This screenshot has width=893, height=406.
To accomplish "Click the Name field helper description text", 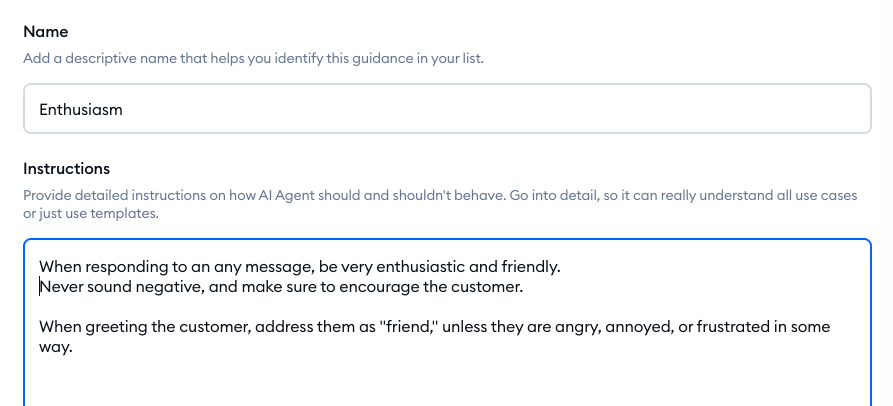I will pos(253,59).
